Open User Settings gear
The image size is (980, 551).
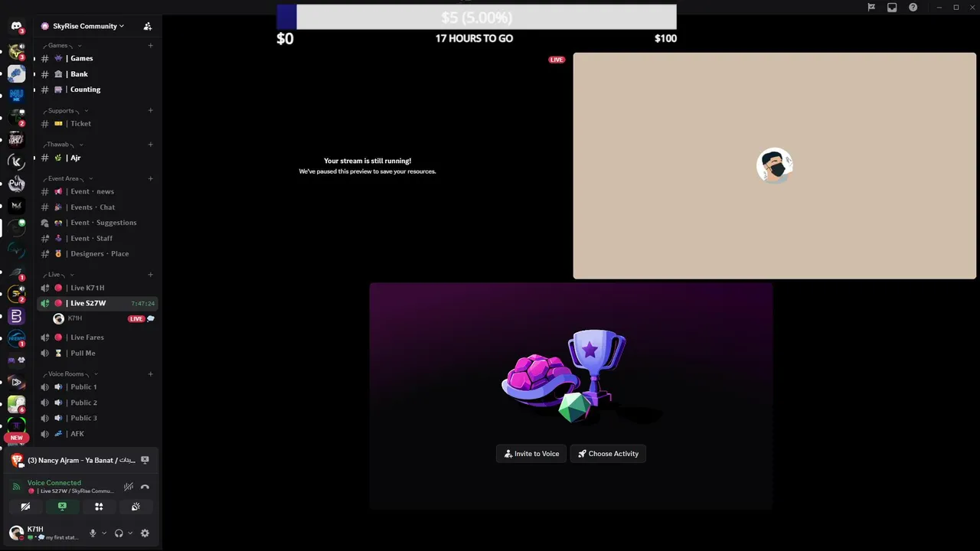(x=145, y=533)
